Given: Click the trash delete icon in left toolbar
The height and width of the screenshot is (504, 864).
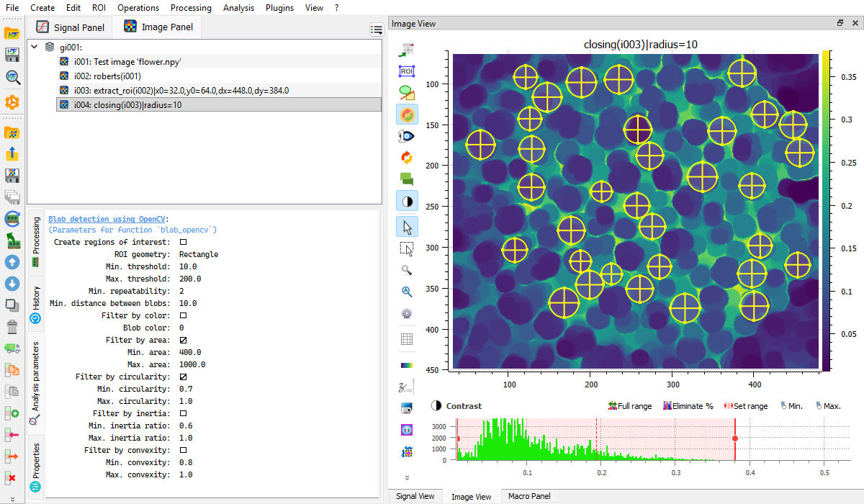Looking at the screenshot, I should click(x=12, y=326).
